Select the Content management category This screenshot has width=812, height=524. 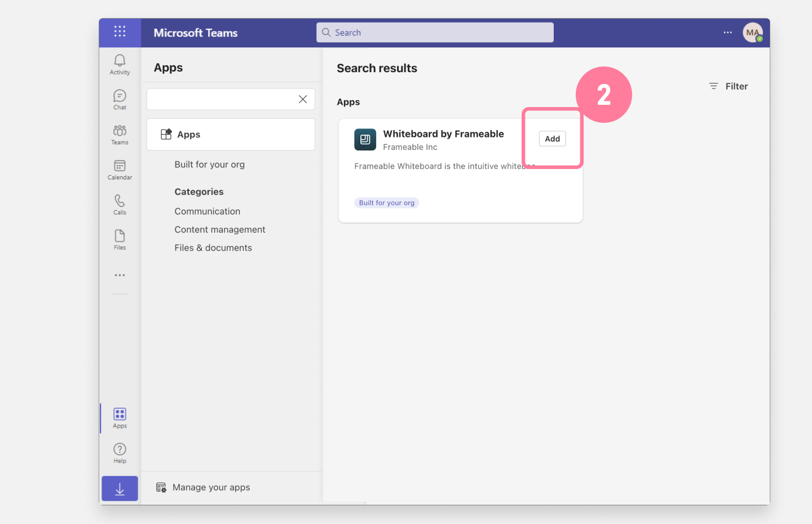(220, 229)
